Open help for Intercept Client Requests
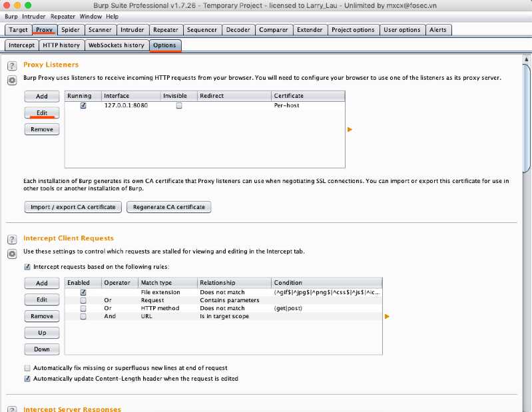This screenshot has width=532, height=412. coord(12,240)
